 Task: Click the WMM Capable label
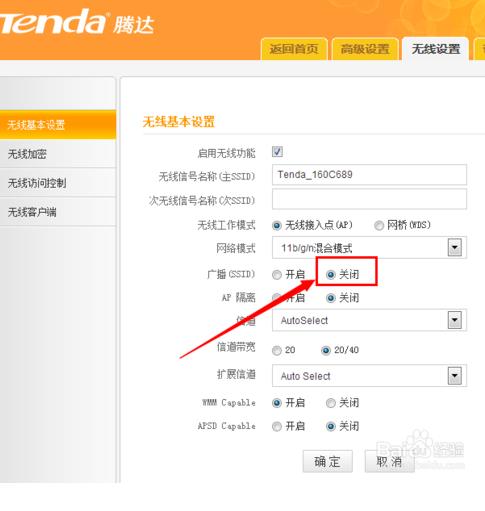click(229, 403)
